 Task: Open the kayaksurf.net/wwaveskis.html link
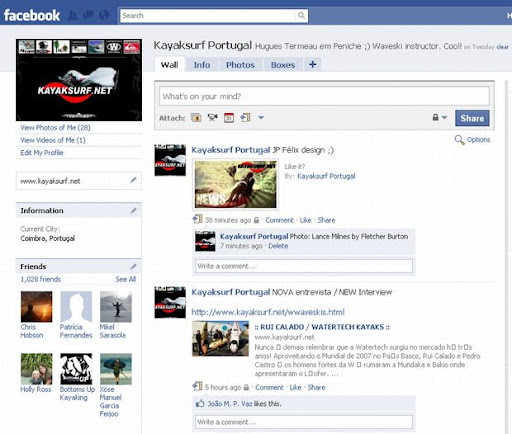tap(268, 312)
